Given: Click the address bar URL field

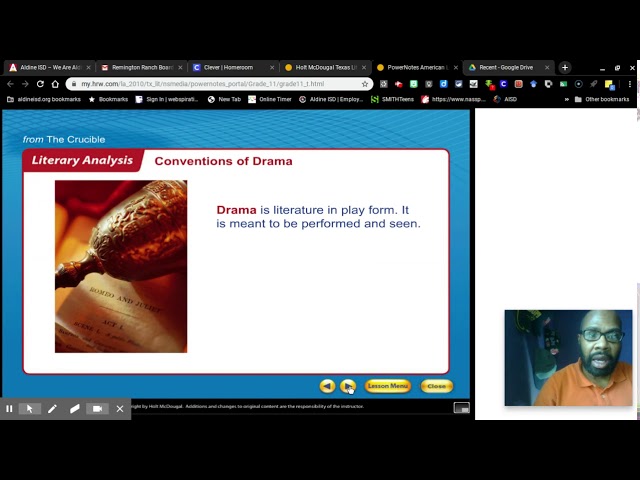Looking at the screenshot, I should coord(219,84).
